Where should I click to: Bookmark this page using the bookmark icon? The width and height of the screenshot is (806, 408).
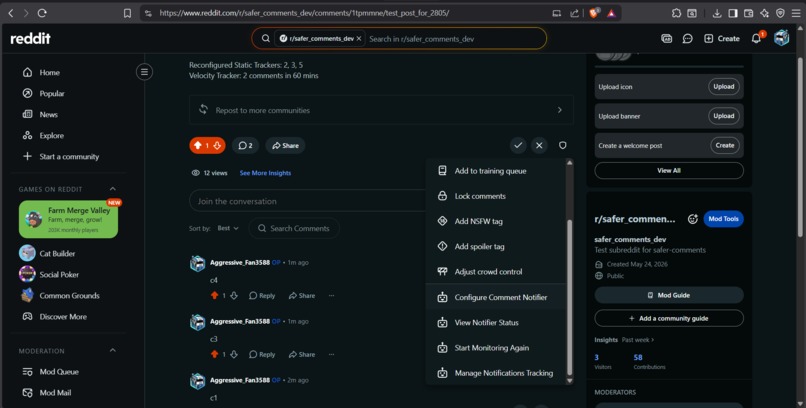(x=127, y=13)
